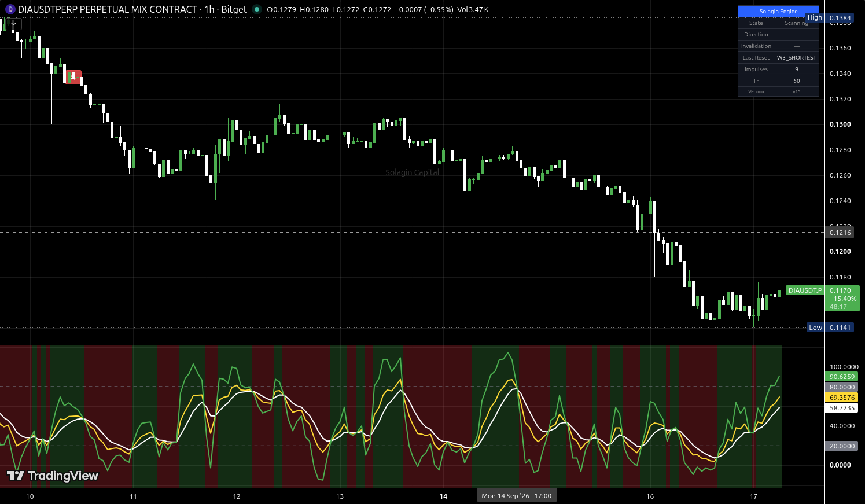The width and height of the screenshot is (865, 504).
Task: Click the 0.1260 price scale label
Action: click(840, 175)
